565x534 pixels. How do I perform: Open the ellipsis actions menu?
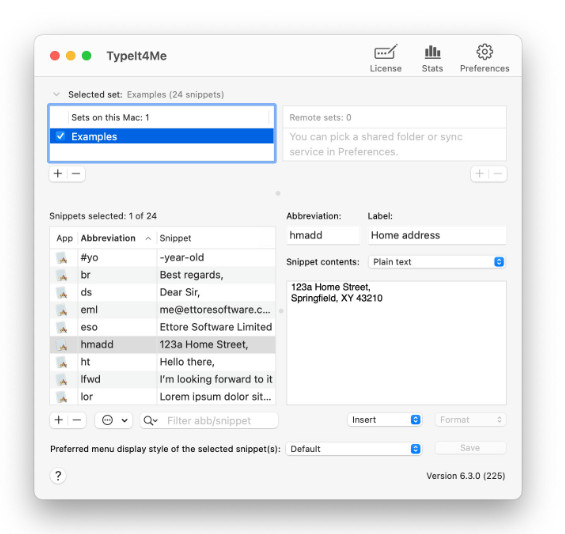(114, 420)
